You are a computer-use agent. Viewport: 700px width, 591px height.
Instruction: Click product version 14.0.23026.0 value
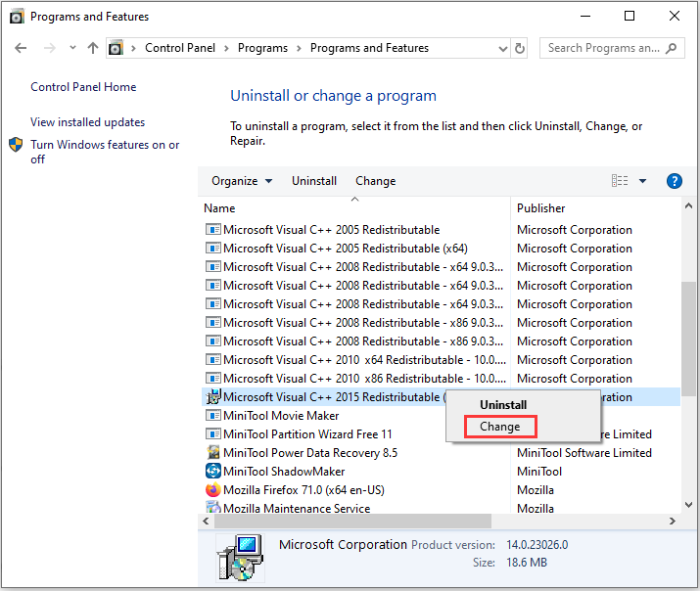click(x=537, y=545)
